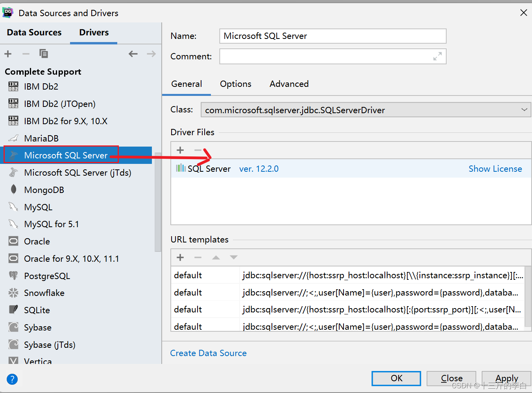Viewport: 532px width, 393px height.
Task: Add a URL template
Action: pos(180,257)
